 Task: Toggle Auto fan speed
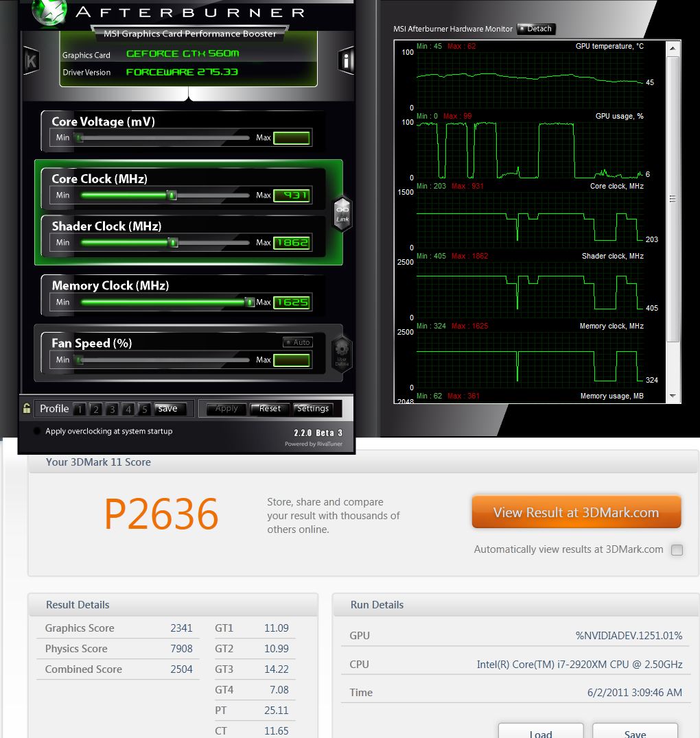pyautogui.click(x=298, y=342)
